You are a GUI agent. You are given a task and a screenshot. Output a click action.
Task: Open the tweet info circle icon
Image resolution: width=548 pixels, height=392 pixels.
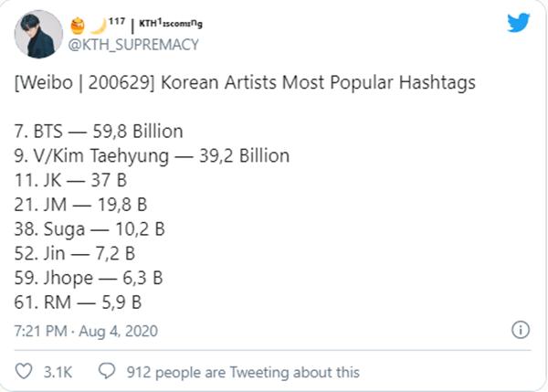(521, 329)
